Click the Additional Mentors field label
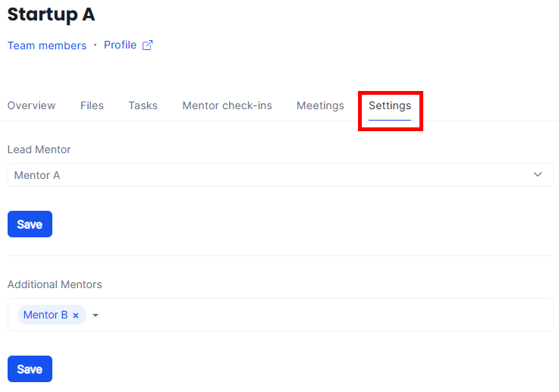The height and width of the screenshot is (392, 559). click(55, 284)
